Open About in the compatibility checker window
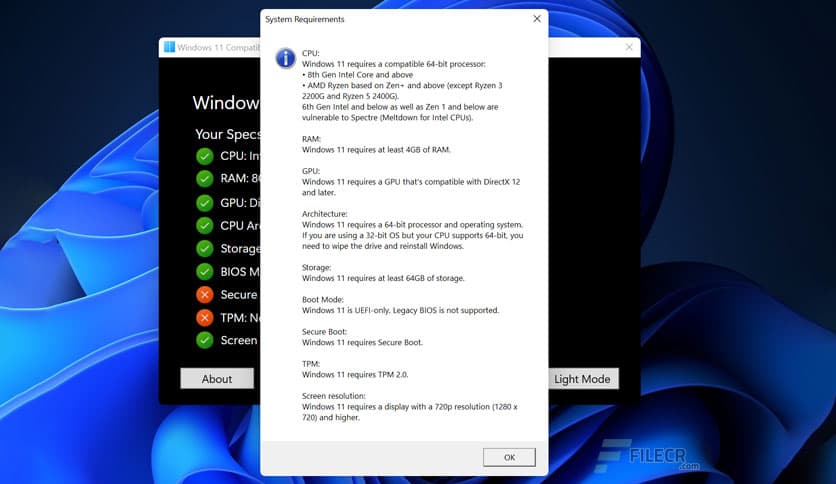 [x=217, y=379]
